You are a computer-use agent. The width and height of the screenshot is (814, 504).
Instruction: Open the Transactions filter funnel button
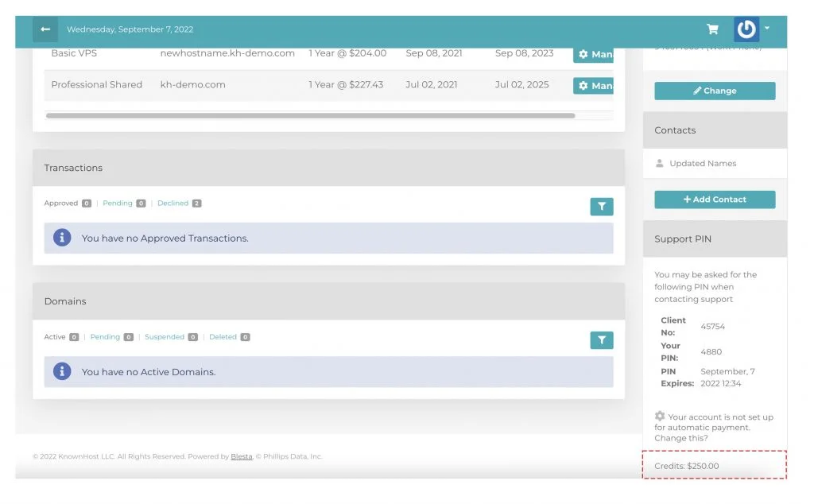tap(601, 207)
